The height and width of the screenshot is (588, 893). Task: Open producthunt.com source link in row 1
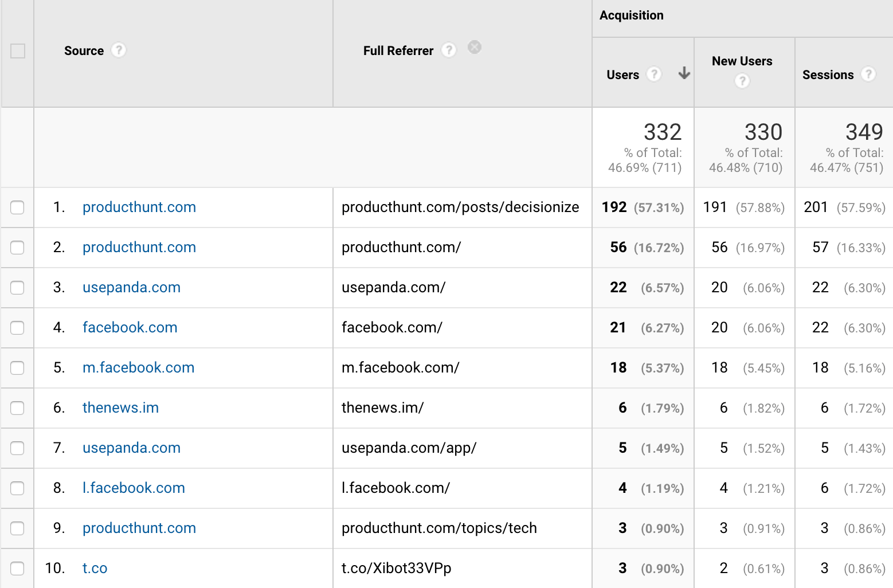tap(139, 207)
